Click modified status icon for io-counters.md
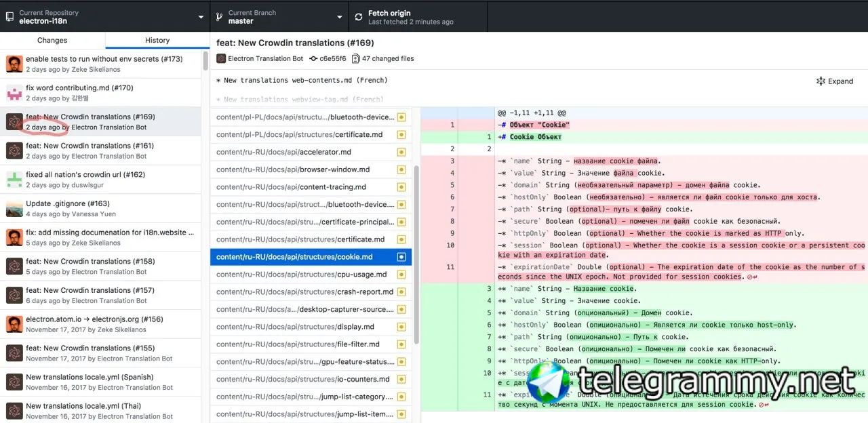 tap(401, 379)
